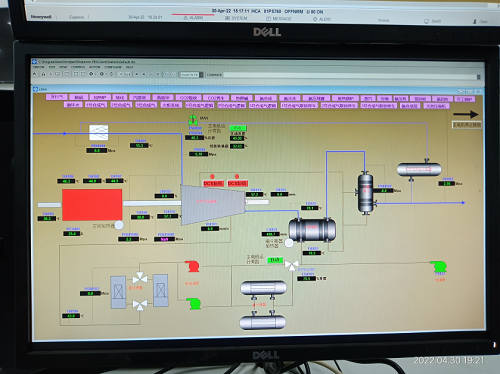500x374 pixels.
Task: Click the upper butterfly valve between the filters
Action: tap(140, 277)
